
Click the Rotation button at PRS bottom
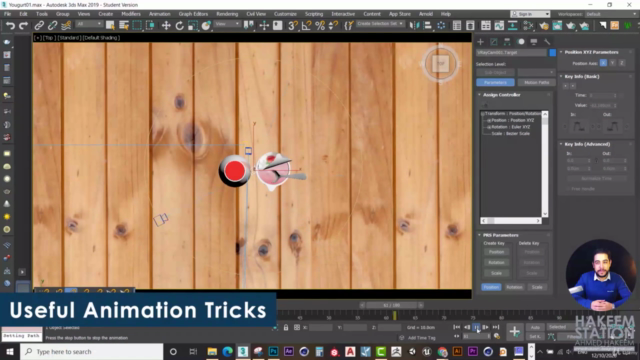[514, 287]
